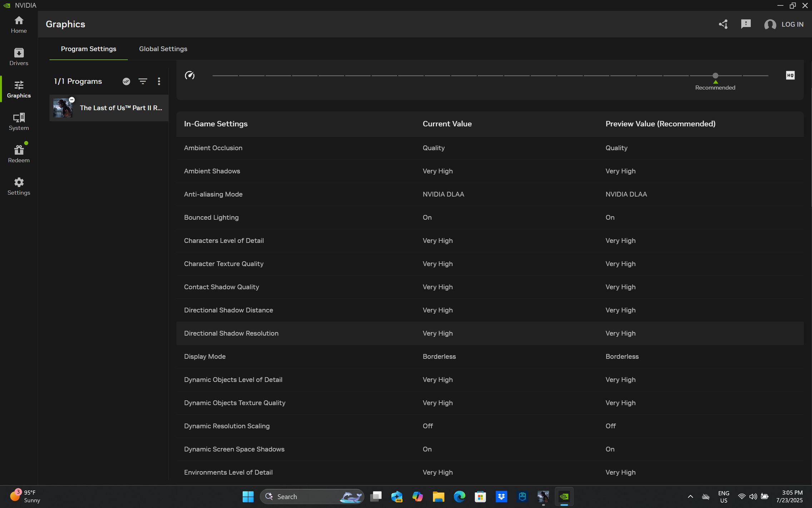
Task: Click Off current value of Dynamic Resolution Scaling
Action: (427, 426)
